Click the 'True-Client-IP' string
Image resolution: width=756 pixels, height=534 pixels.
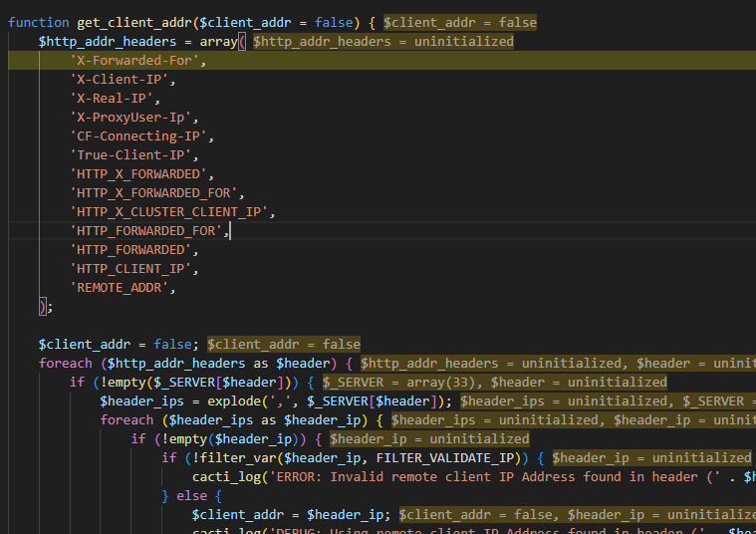(x=130, y=154)
